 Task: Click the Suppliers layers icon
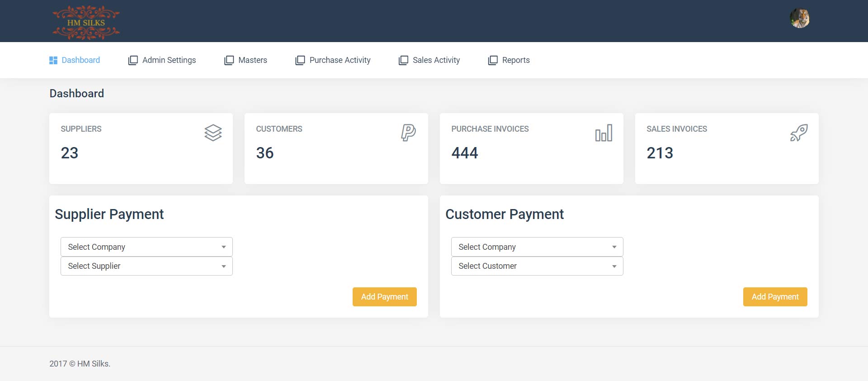pyautogui.click(x=213, y=133)
